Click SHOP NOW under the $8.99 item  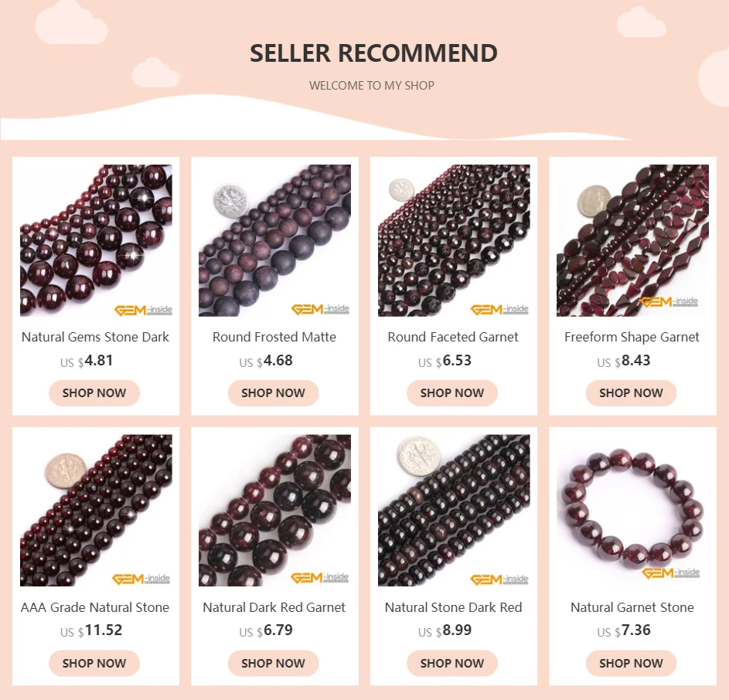pos(452,663)
